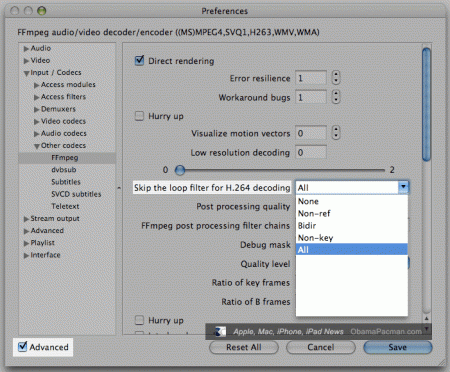450x372 pixels.
Task: Click the Reset All button
Action: click(244, 347)
